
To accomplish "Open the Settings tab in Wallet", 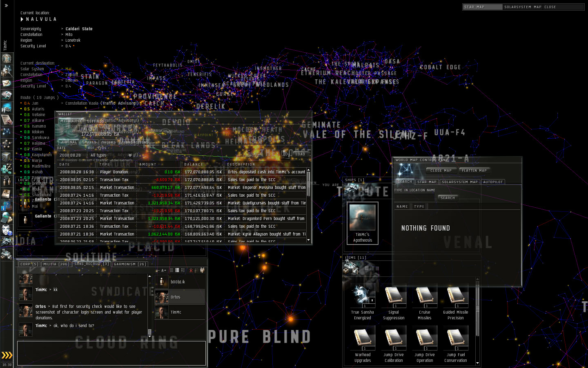I will [x=96, y=121].
